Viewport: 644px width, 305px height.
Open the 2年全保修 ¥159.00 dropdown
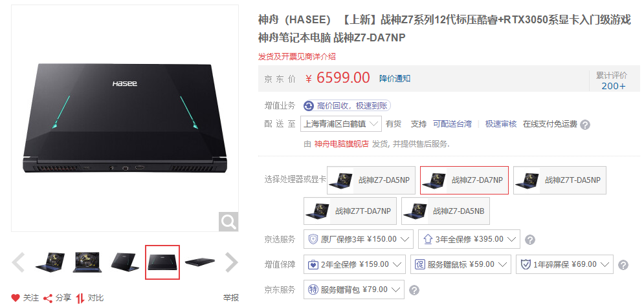(x=355, y=264)
